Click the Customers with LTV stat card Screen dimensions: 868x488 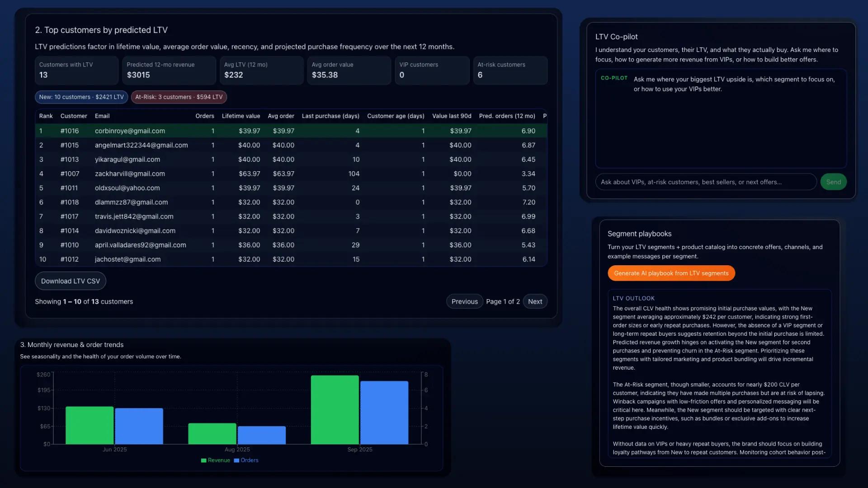pos(76,70)
